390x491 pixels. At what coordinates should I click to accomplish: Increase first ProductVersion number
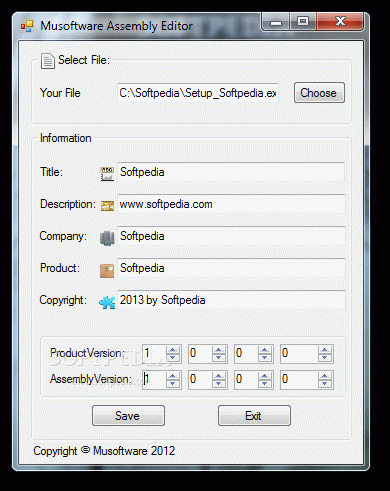tap(173, 350)
